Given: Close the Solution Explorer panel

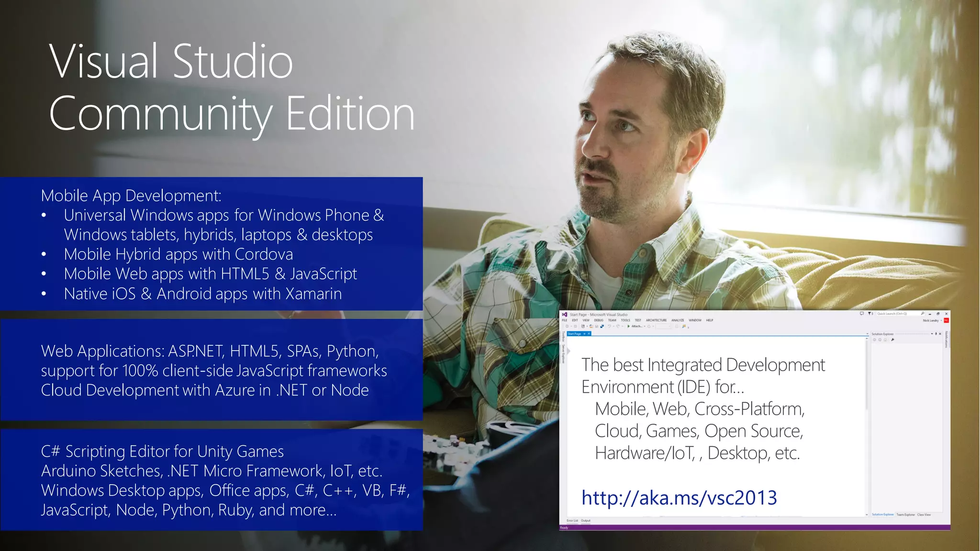Looking at the screenshot, I should tap(940, 334).
